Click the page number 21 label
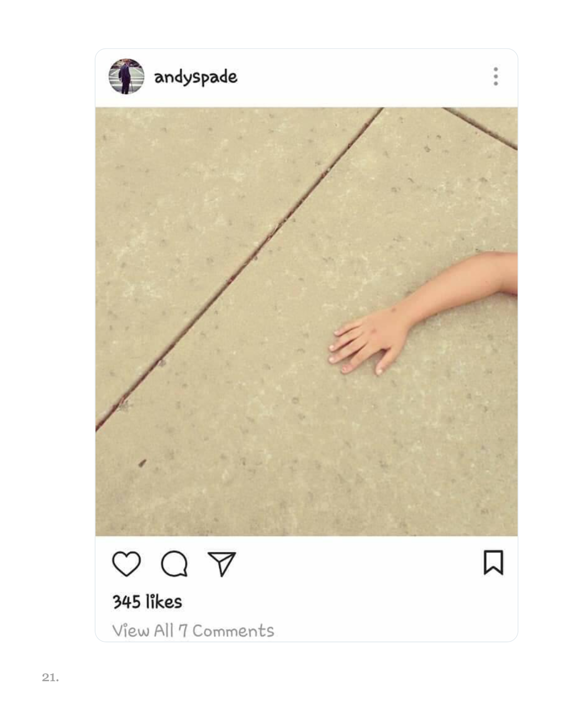Image resolution: width=584 pixels, height=728 pixels. pos(50,677)
